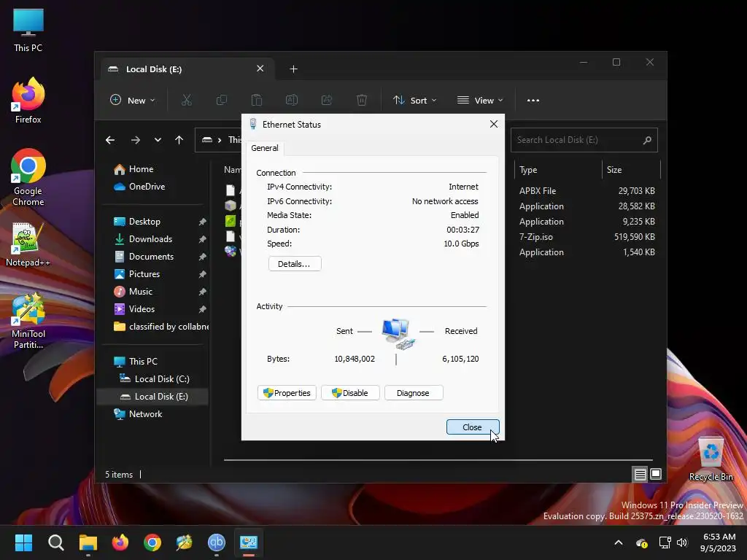Click the taskbar Search magnifier
This screenshot has width=747, height=560.
coord(55,542)
